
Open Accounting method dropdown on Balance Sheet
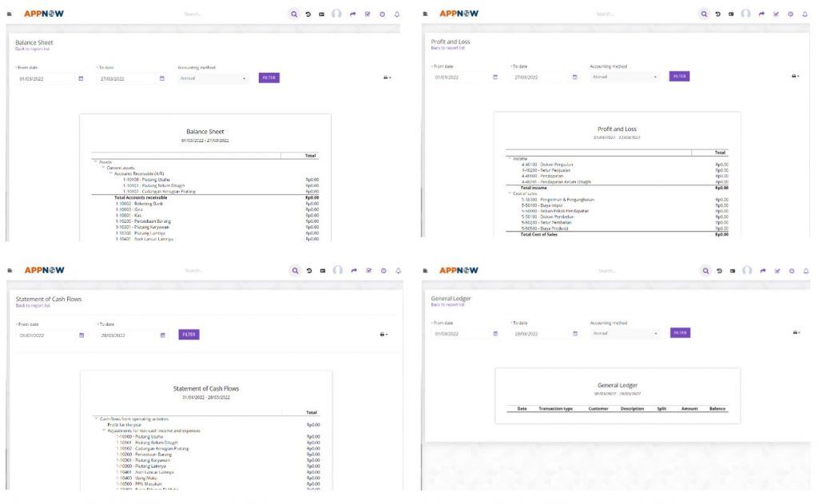pos(212,78)
